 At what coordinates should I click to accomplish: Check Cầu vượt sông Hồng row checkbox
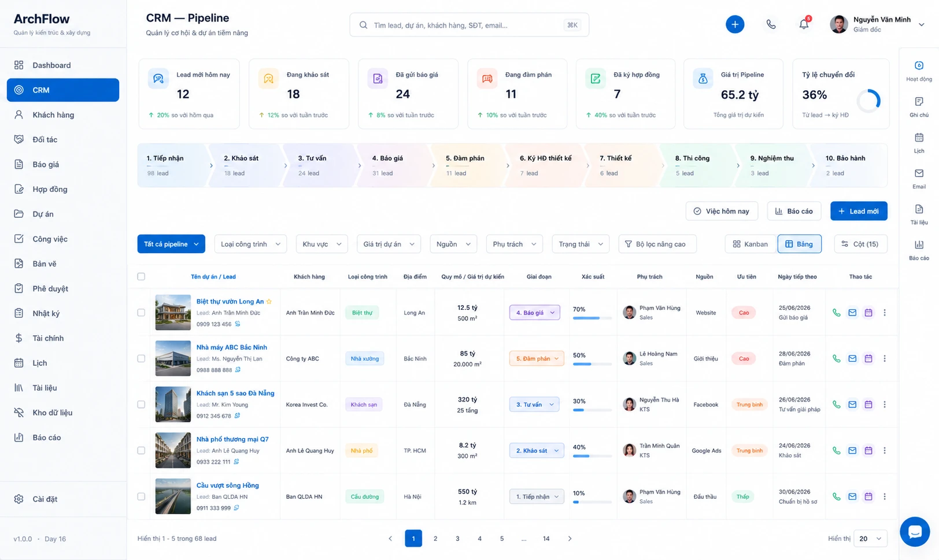click(x=141, y=496)
